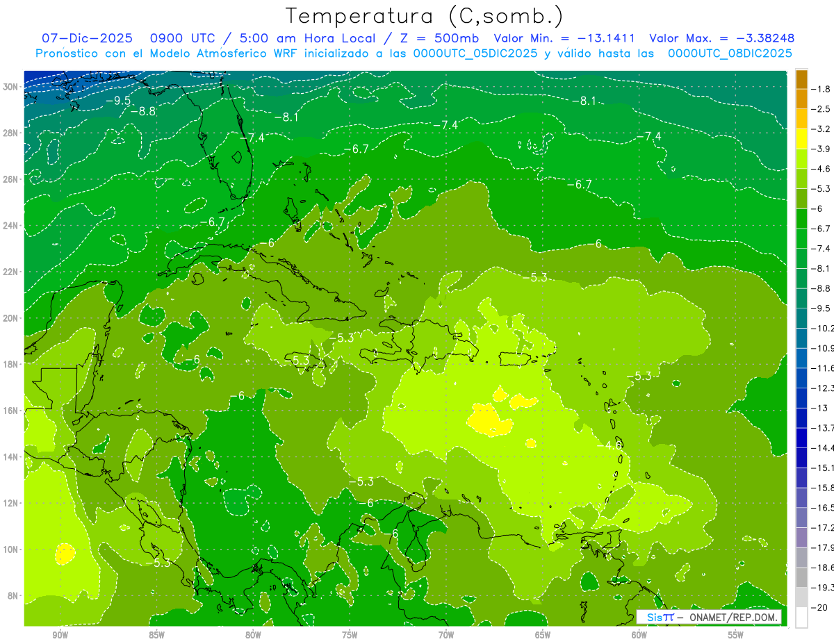Click the 90W longitude axis label

(60, 635)
